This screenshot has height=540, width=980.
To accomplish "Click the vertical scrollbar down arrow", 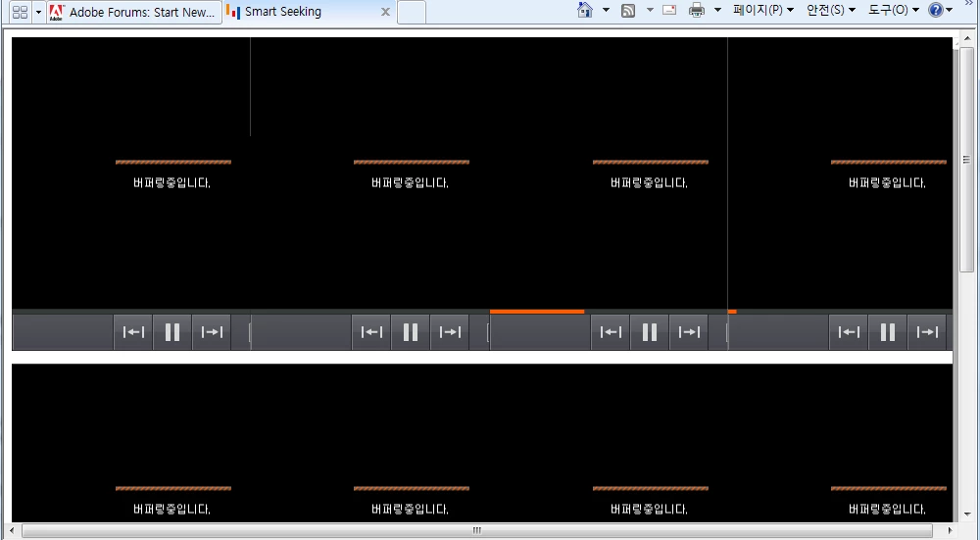I will click(x=966, y=514).
